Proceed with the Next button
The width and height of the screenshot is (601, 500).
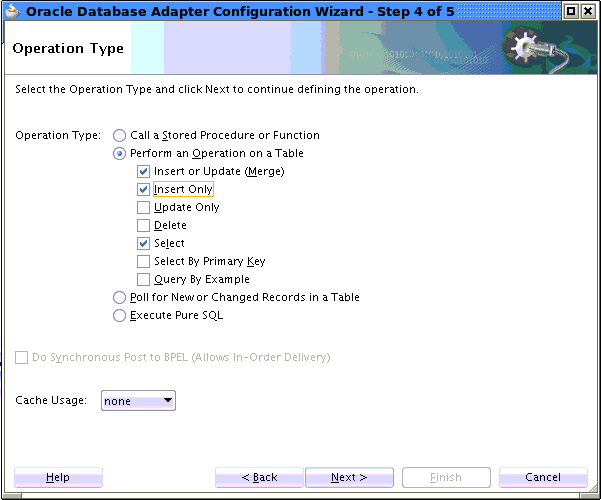[x=350, y=477]
